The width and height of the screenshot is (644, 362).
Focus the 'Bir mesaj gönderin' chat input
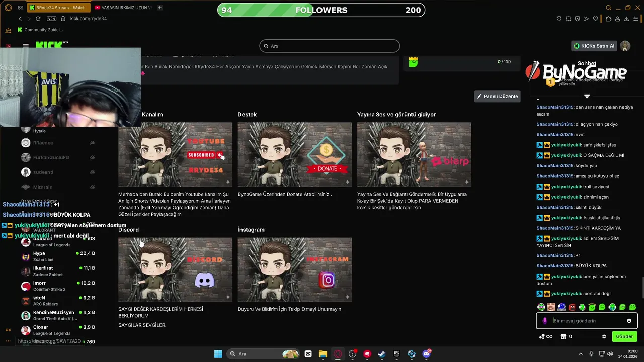click(587, 321)
